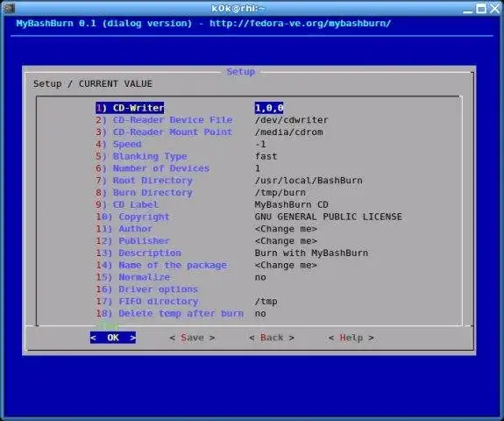This screenshot has height=421, width=504.
Task: Select the CD Label entry
Action: 127,204
